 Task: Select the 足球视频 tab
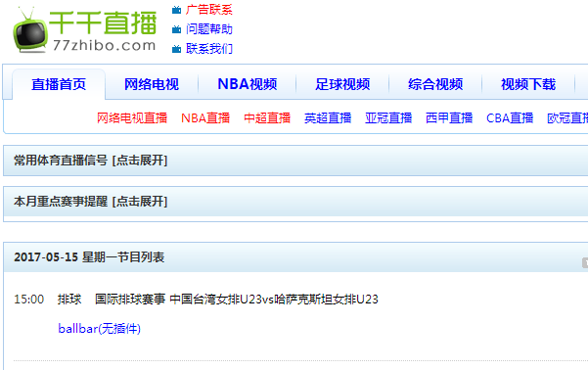(x=342, y=84)
